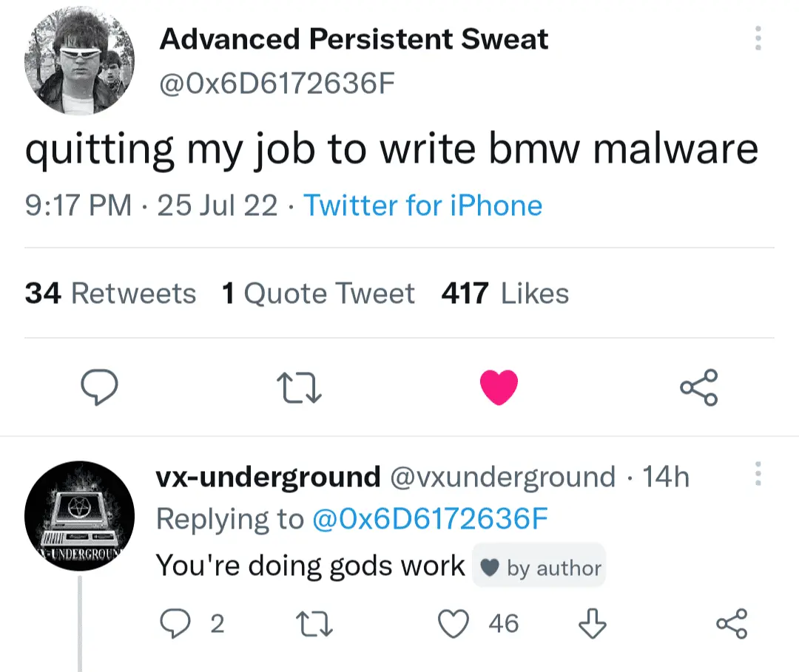Reply to the bmw malware tweet
Screen dimensions: 799x672
(98, 388)
